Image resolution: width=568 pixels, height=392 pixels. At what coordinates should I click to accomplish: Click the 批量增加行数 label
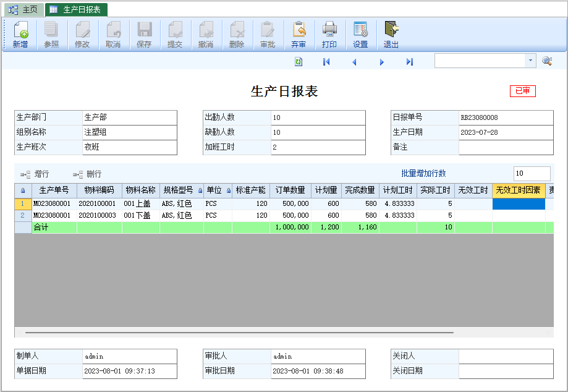[423, 174]
